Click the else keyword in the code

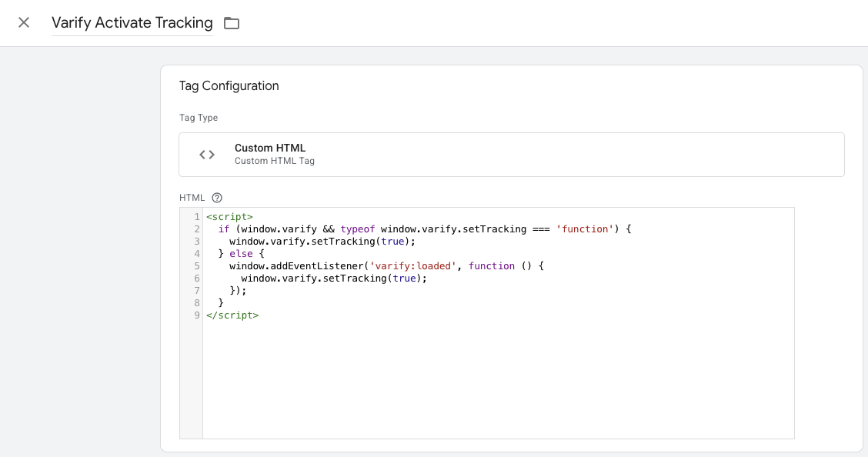pyautogui.click(x=242, y=254)
